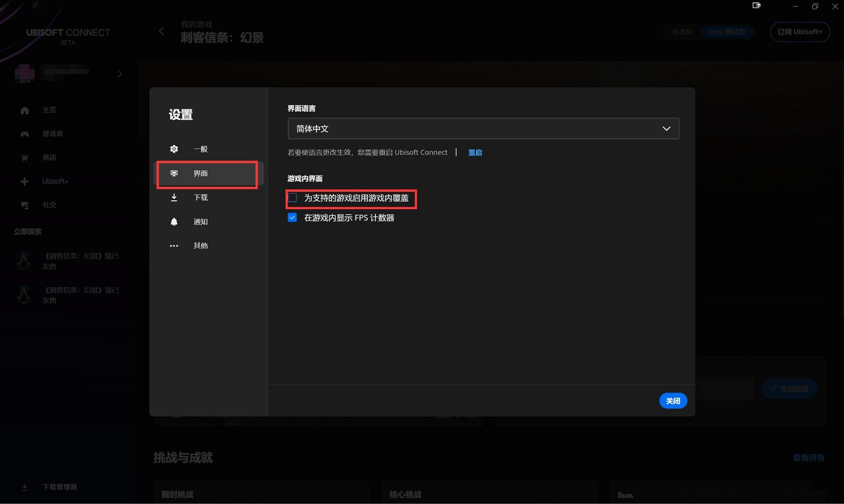
Task: Switch to the Beta 测试版 toggle option
Action: pyautogui.click(x=726, y=32)
